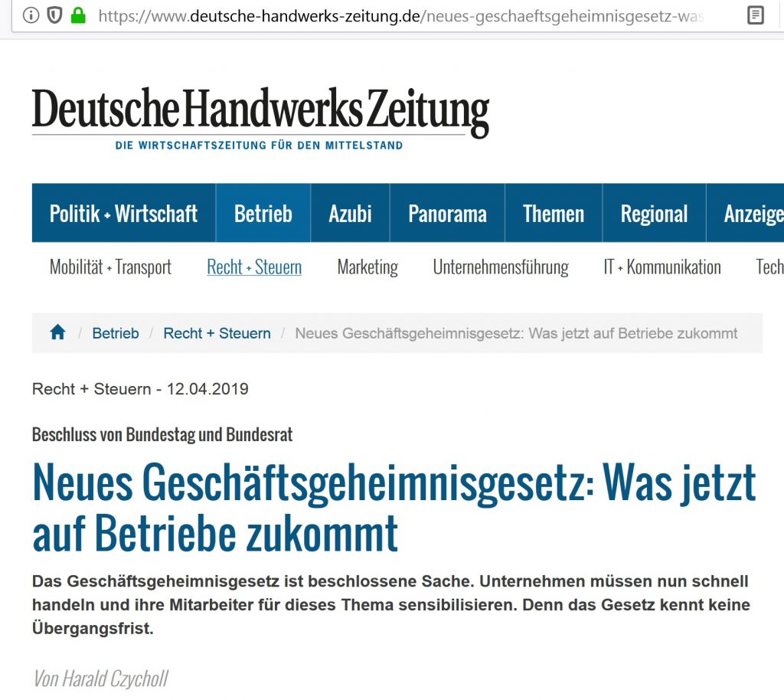This screenshot has width=784, height=700.
Task: Open the tracking protection shield icon
Action: pyautogui.click(x=54, y=16)
